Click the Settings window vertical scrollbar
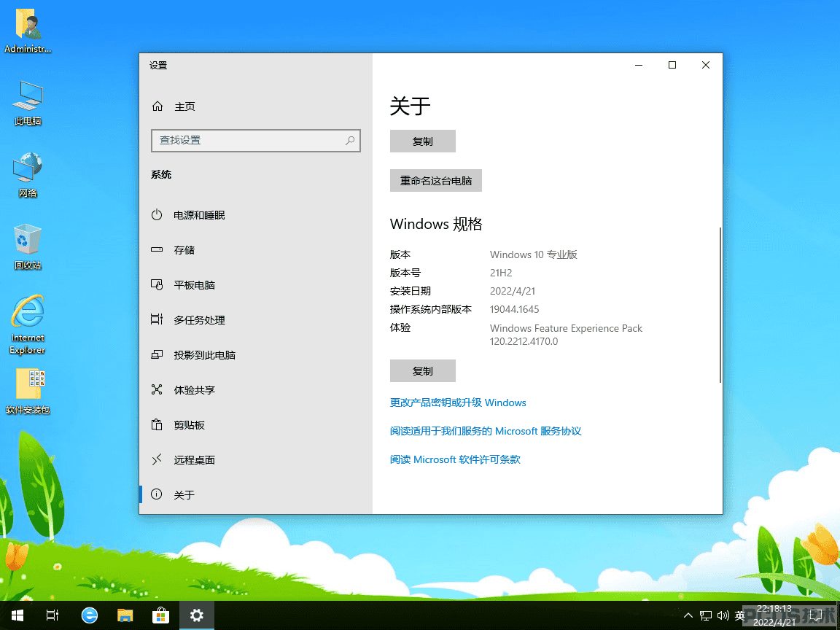This screenshot has width=840, height=630. pyautogui.click(x=720, y=305)
